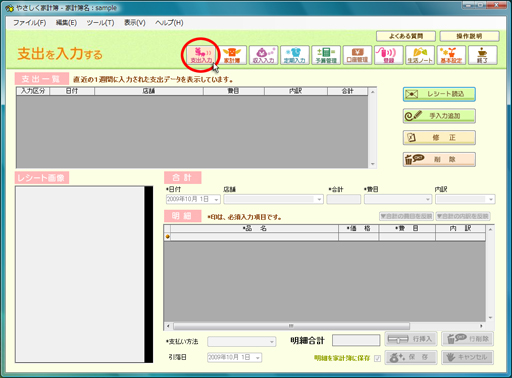Viewport: 512px width, 378px height.
Task: Open the 家計簿 household ledger icon
Action: pyautogui.click(x=232, y=55)
